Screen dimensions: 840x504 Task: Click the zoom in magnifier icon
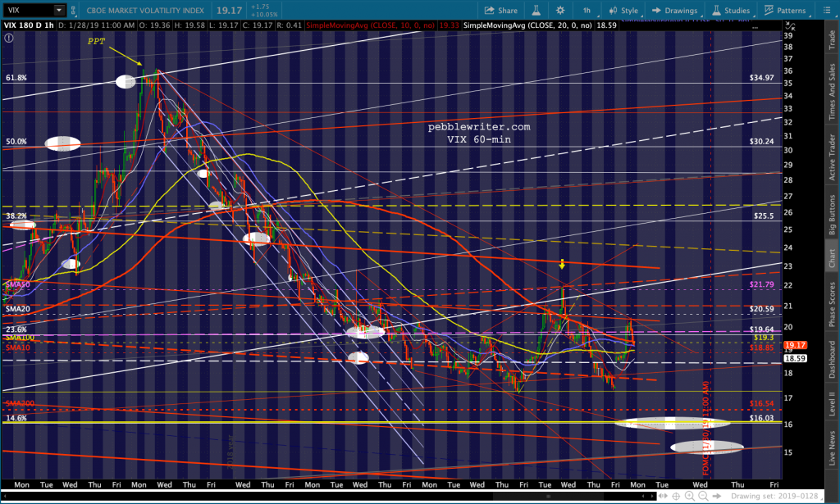click(690, 497)
